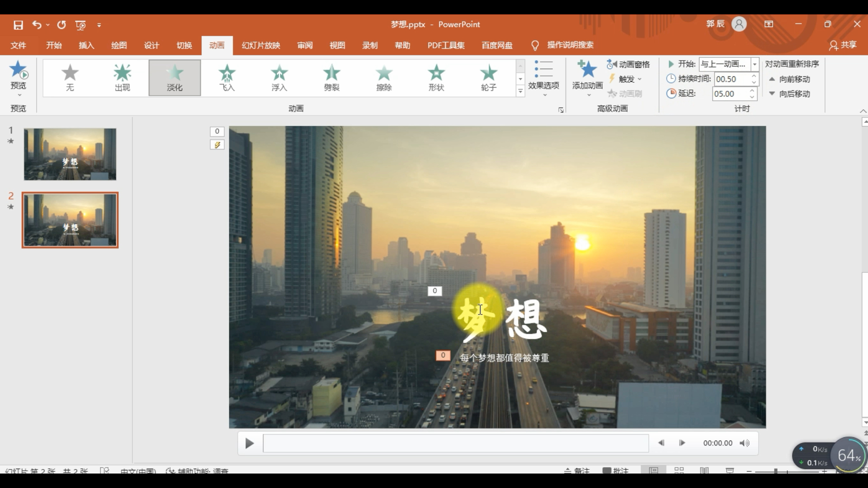Choose the Wheel (轮子) animation effect
The height and width of the screenshot is (488, 868).
[488, 77]
